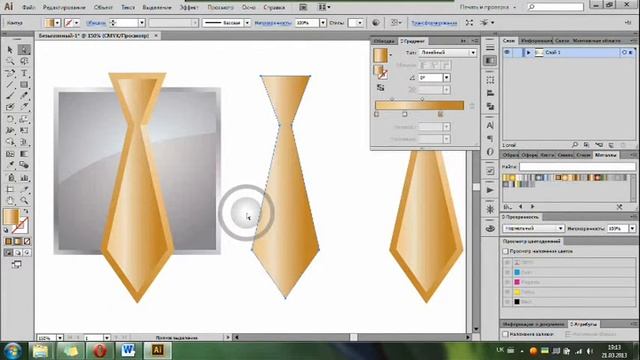Open the Окно menu
The image size is (640, 360).
pos(248,7)
